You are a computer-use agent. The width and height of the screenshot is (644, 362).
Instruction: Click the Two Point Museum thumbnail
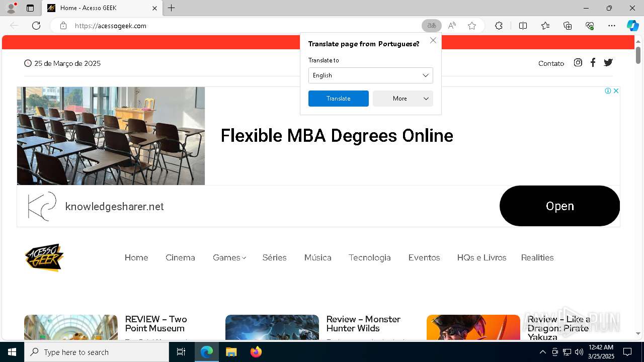click(x=71, y=327)
